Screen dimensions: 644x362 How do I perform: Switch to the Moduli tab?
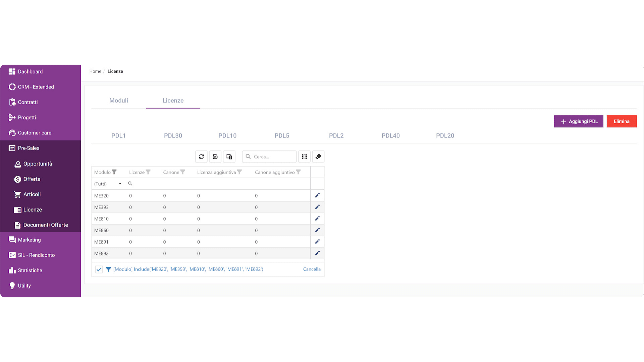click(119, 101)
